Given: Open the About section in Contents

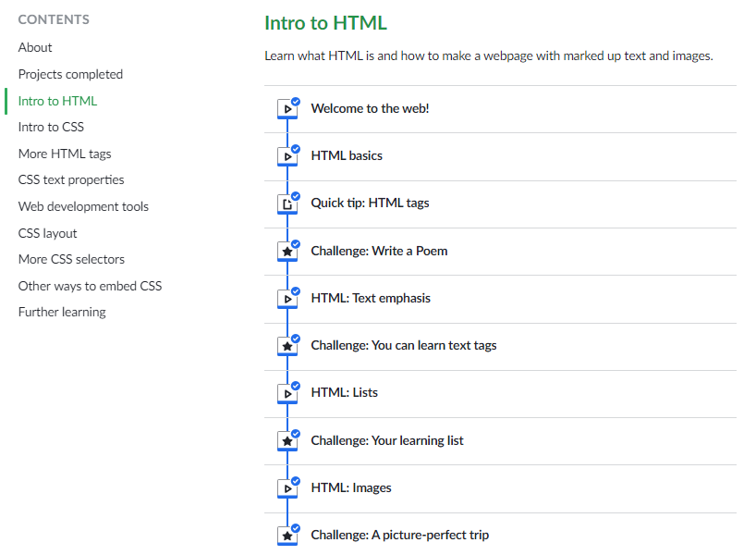Looking at the screenshot, I should pyautogui.click(x=35, y=47).
